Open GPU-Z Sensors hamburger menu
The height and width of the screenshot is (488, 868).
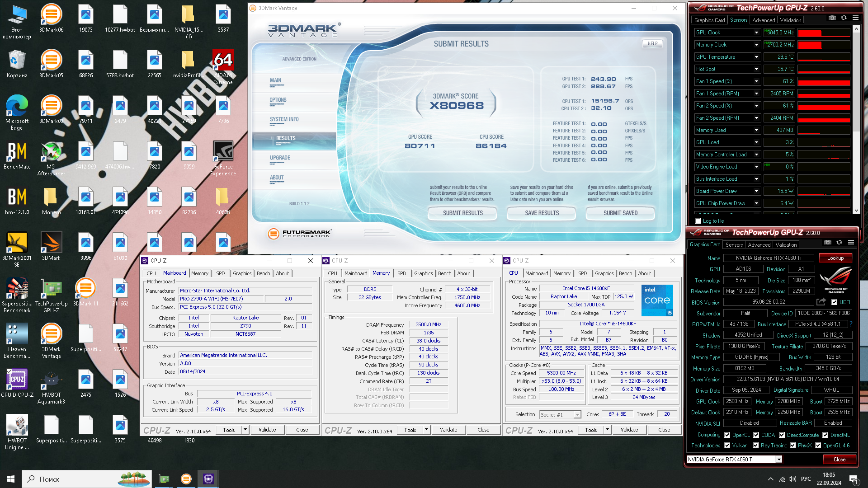pyautogui.click(x=855, y=18)
